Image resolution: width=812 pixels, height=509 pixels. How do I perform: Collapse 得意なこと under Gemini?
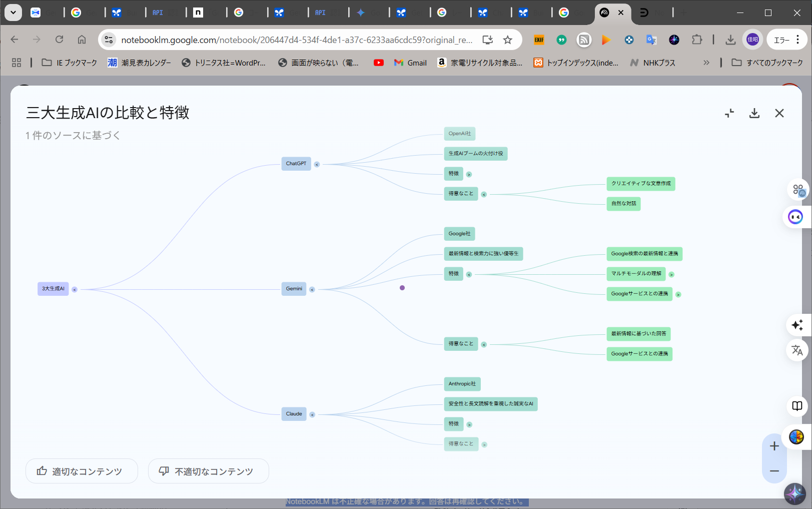[x=484, y=344]
